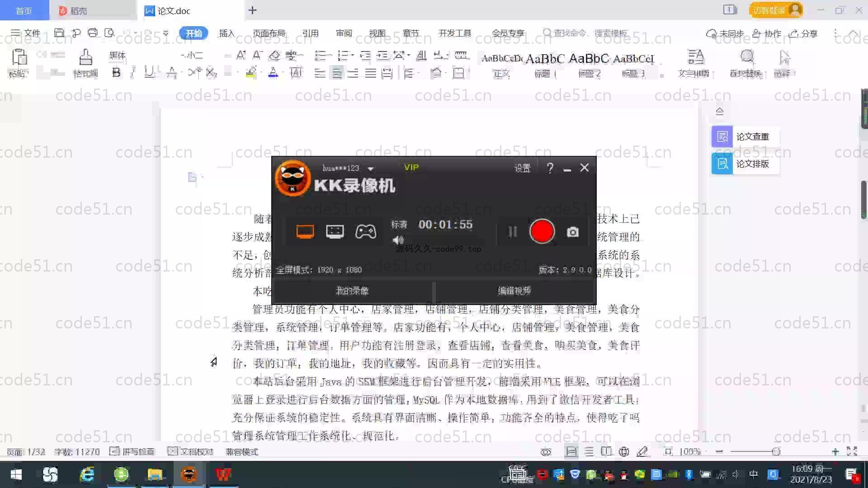Image resolution: width=868 pixels, height=488 pixels.
Task: Click the 分享 share button
Action: (x=803, y=33)
